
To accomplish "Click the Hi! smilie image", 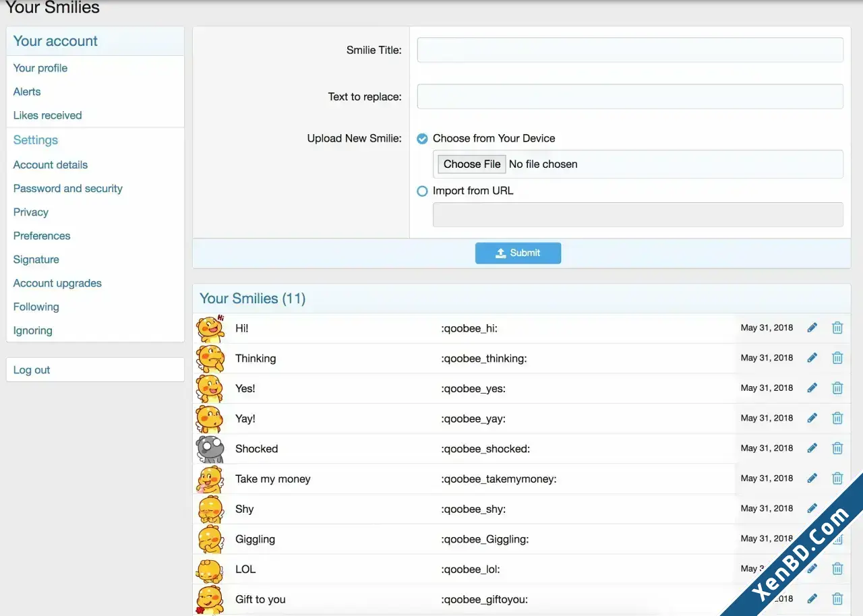I will (x=210, y=328).
